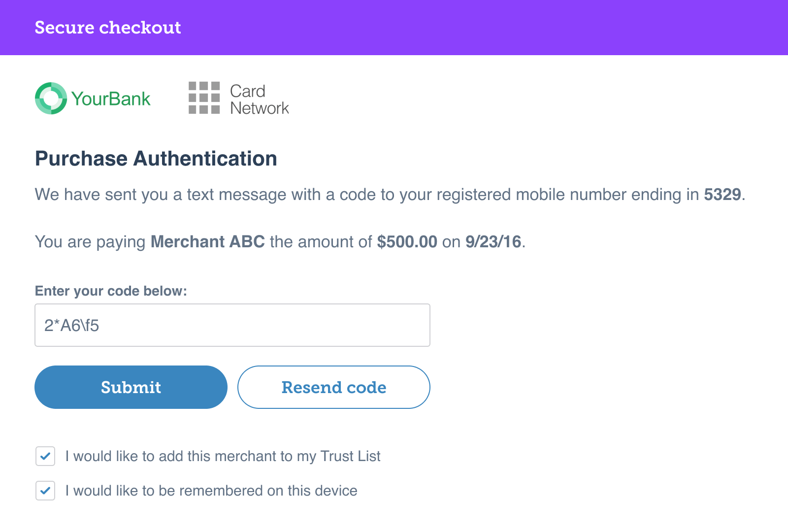Uncheck the Trust List merchant checkbox
The image size is (788, 532).
pos(45,456)
